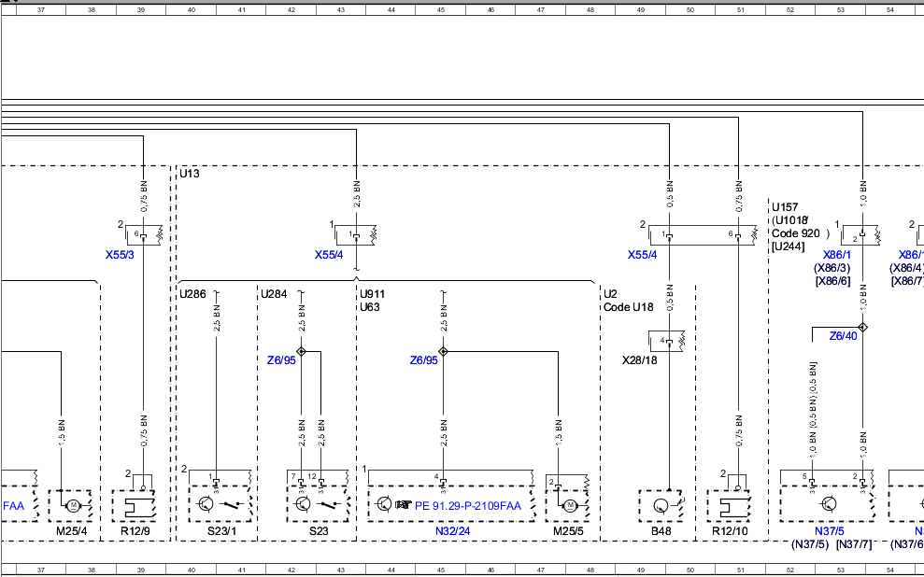Open the N32/24 component link

pyautogui.click(x=453, y=531)
